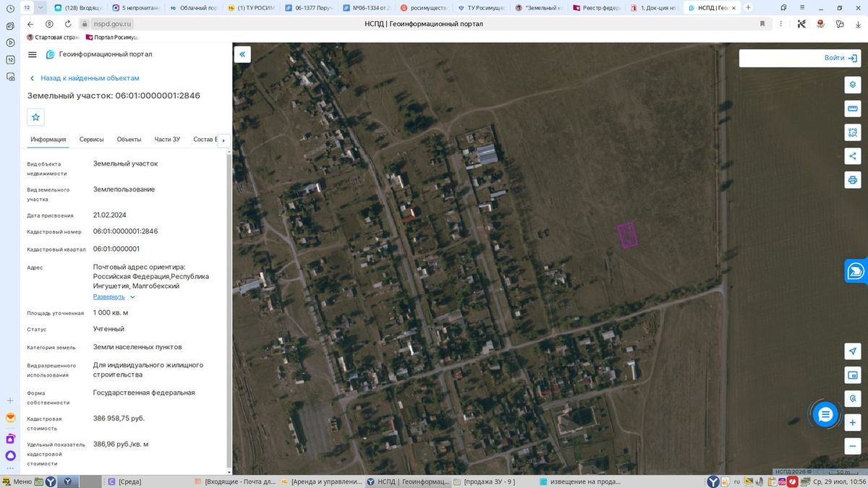Print the current map

point(853,179)
